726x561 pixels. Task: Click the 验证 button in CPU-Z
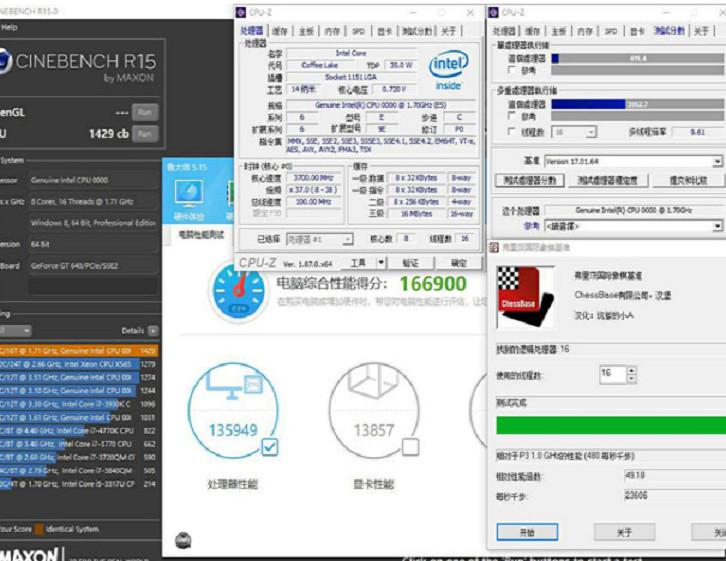pyautogui.click(x=410, y=263)
